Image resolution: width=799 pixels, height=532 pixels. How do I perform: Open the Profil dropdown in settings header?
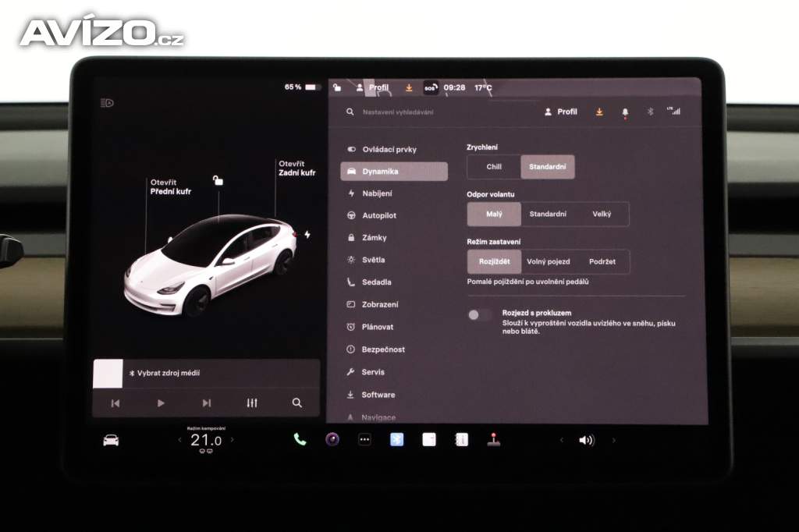561,112
